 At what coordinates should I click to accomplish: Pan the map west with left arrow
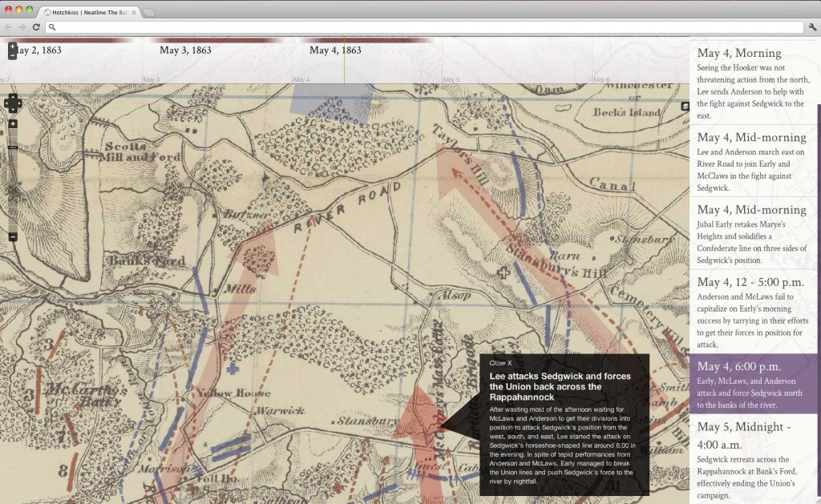click(6, 103)
